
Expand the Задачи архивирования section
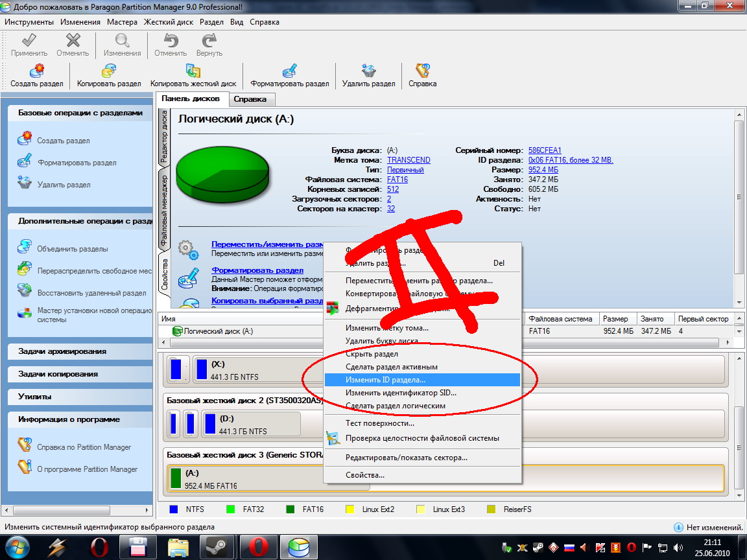click(80, 351)
